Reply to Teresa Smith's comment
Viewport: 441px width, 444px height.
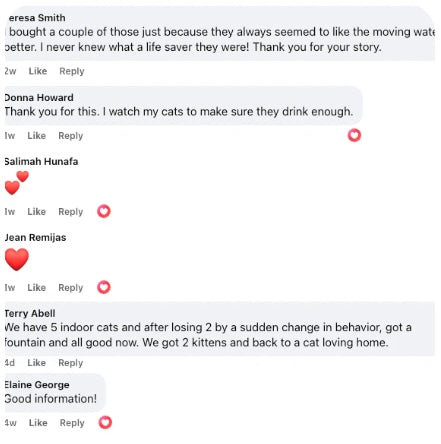point(72,71)
